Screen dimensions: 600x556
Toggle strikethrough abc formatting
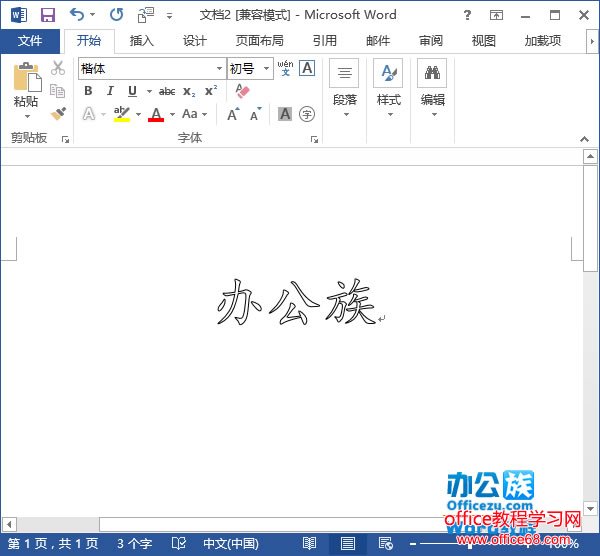[x=167, y=91]
